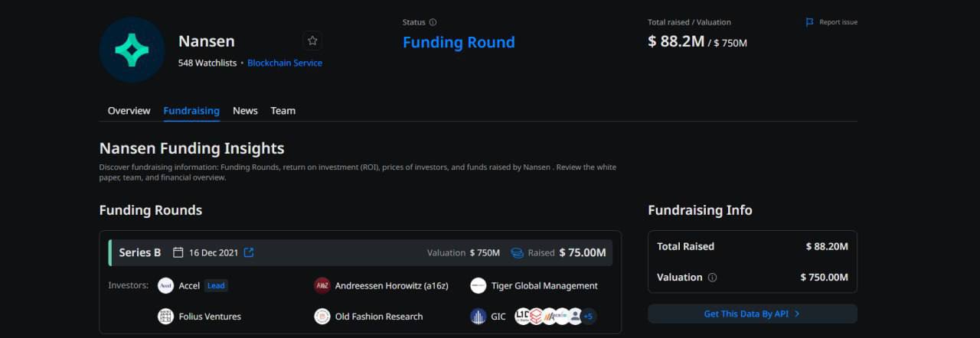The image size is (980, 338).
Task: Click the Series B calendar date icon
Action: click(x=178, y=252)
